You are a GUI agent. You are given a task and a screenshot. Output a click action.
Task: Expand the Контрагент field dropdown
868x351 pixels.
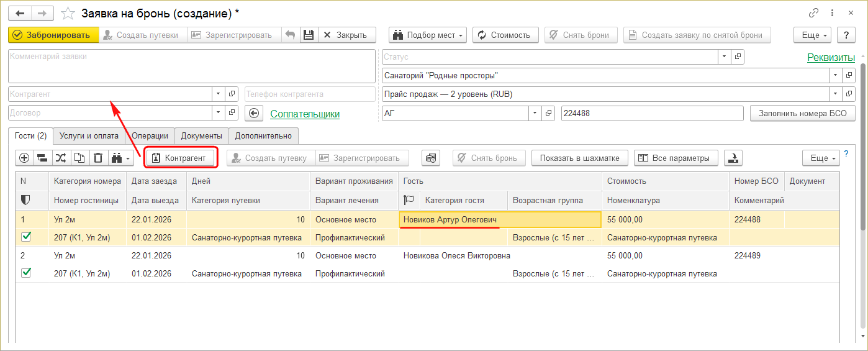218,94
